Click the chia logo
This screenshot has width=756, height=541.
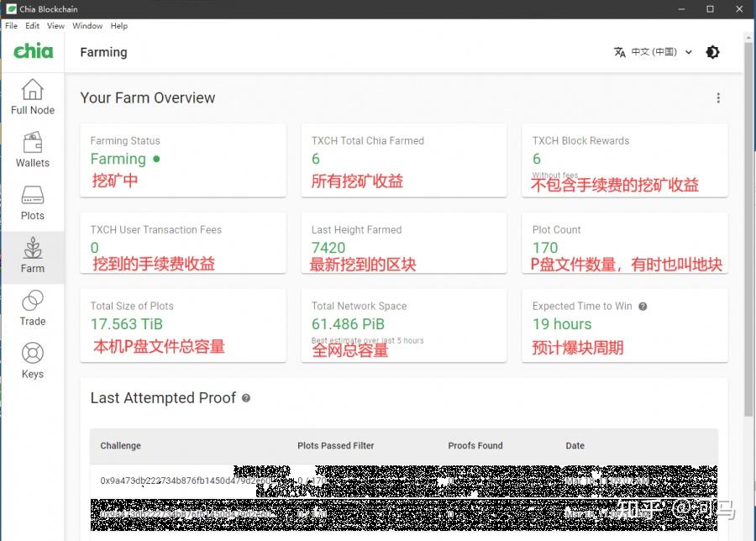[33, 51]
